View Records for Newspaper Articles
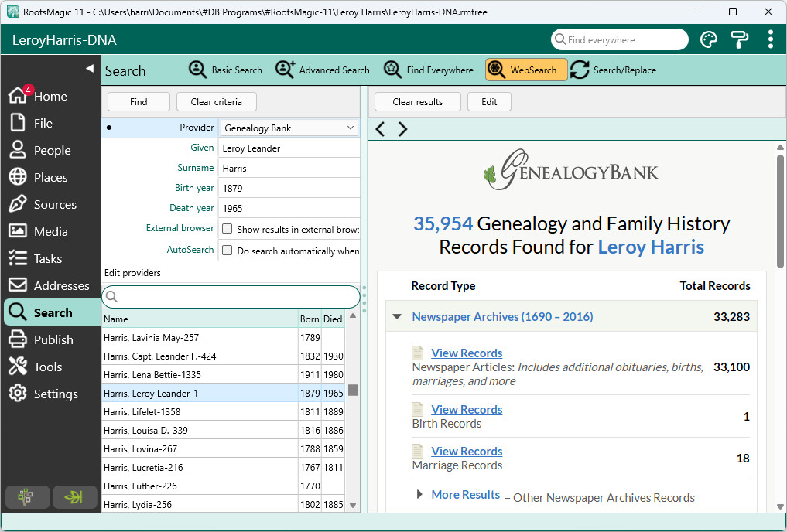Viewport: 787px width, 532px height. 467,353
